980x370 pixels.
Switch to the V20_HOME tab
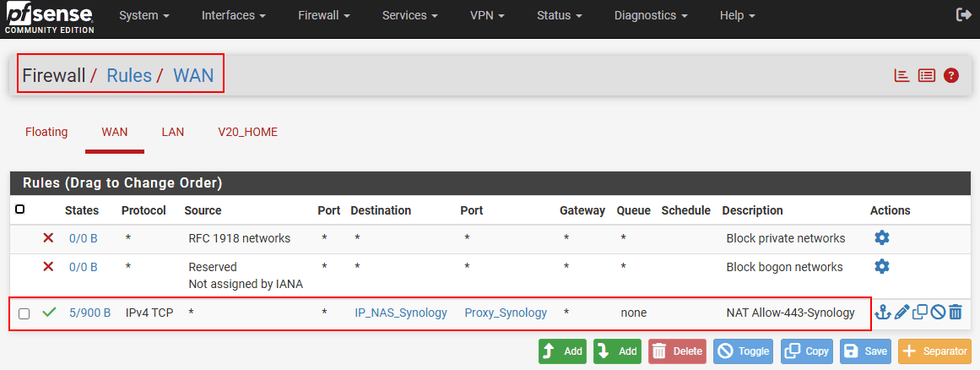click(x=247, y=132)
